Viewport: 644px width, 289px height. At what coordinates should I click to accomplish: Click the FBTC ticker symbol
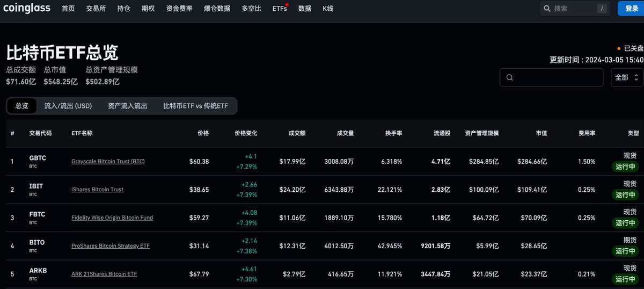(x=37, y=214)
